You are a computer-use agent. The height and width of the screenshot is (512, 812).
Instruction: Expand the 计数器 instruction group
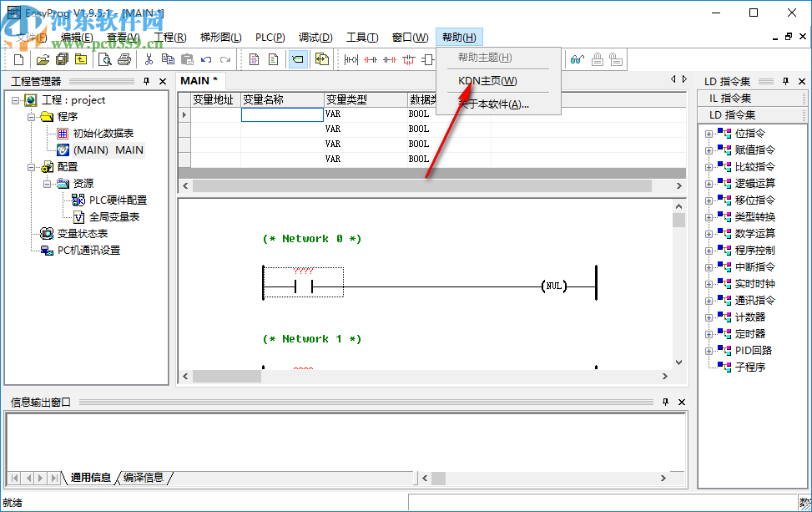pyautogui.click(x=709, y=317)
